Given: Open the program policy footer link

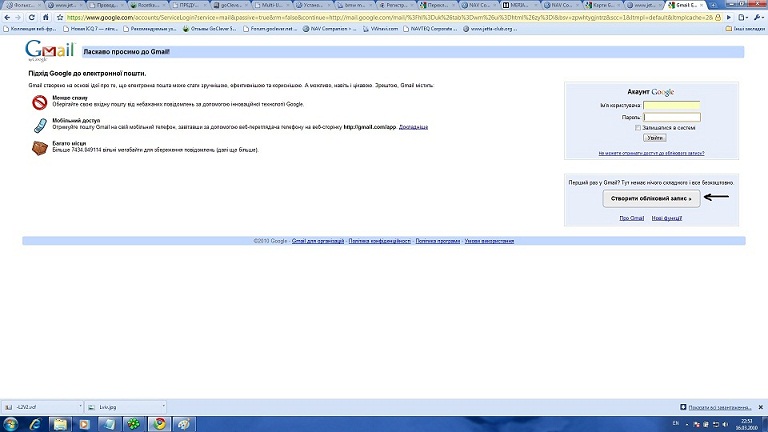Looking at the screenshot, I should (438, 241).
